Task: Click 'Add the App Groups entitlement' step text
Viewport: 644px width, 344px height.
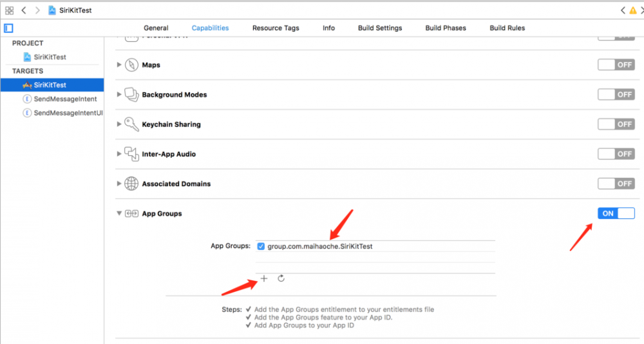Action: coord(344,309)
